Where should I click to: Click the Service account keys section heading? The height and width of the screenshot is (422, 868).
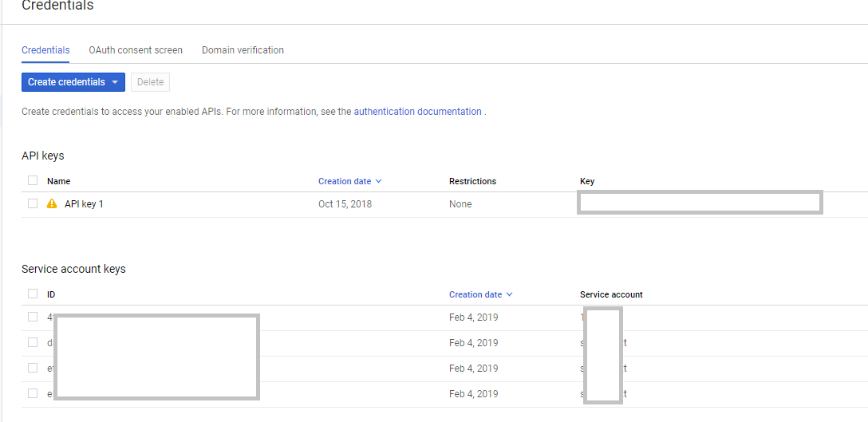(73, 269)
